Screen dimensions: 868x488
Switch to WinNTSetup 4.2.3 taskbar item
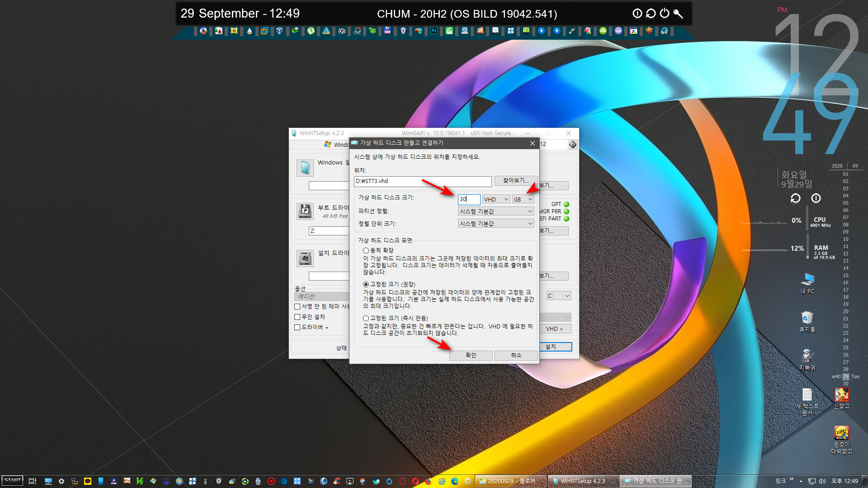click(x=583, y=481)
